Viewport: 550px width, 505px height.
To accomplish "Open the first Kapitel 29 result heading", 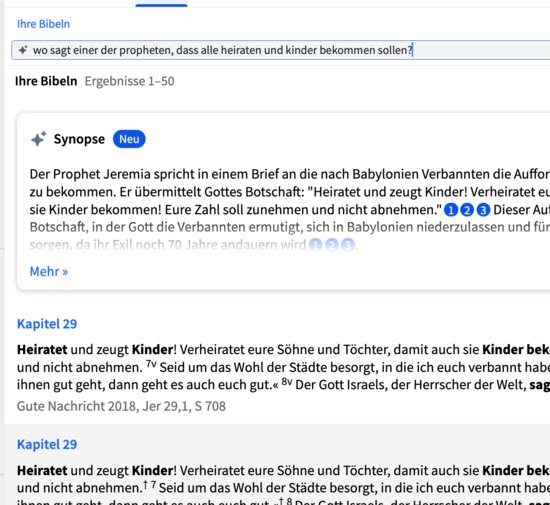I will [x=47, y=324].
